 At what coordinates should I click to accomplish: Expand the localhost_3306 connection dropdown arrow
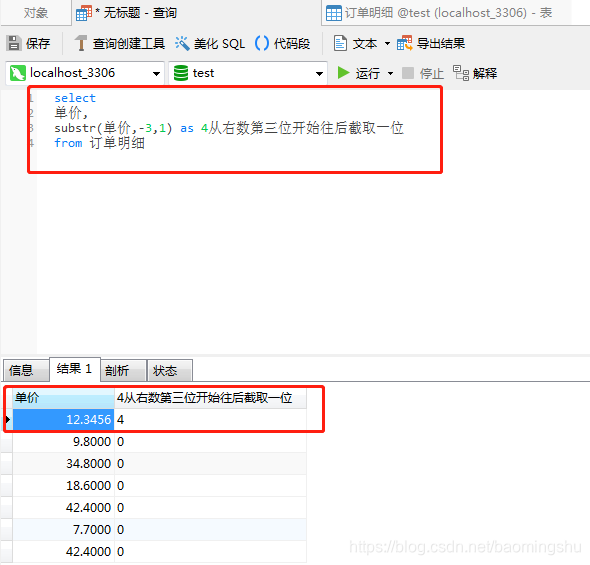[x=156, y=74]
